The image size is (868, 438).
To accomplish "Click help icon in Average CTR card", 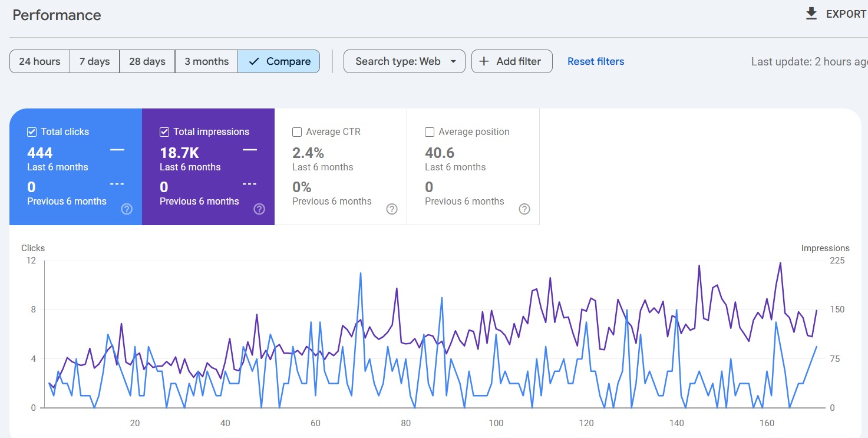I will tap(392, 209).
